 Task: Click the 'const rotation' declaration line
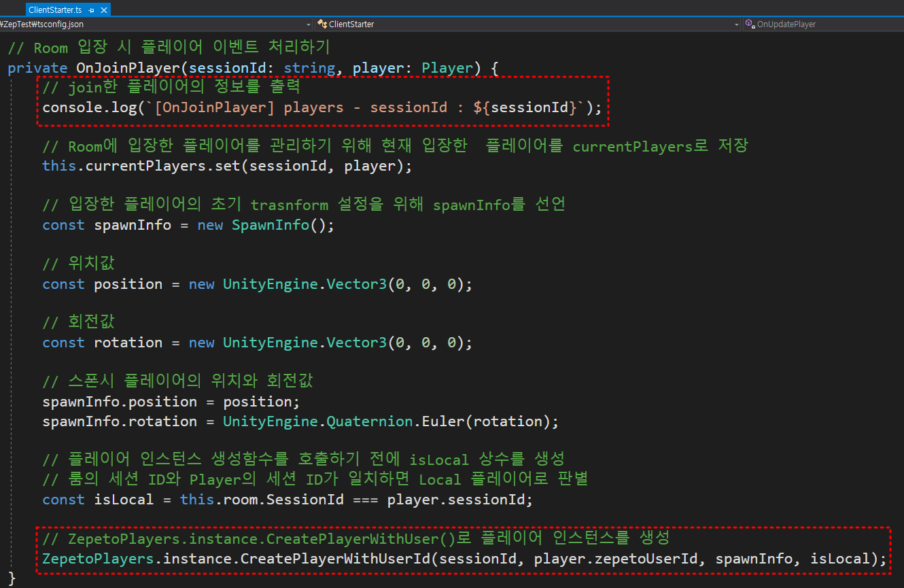257,343
